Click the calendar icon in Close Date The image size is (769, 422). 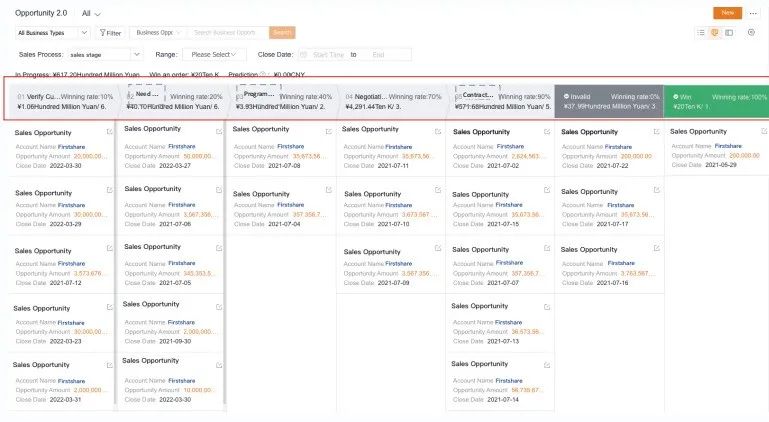[x=303, y=54]
